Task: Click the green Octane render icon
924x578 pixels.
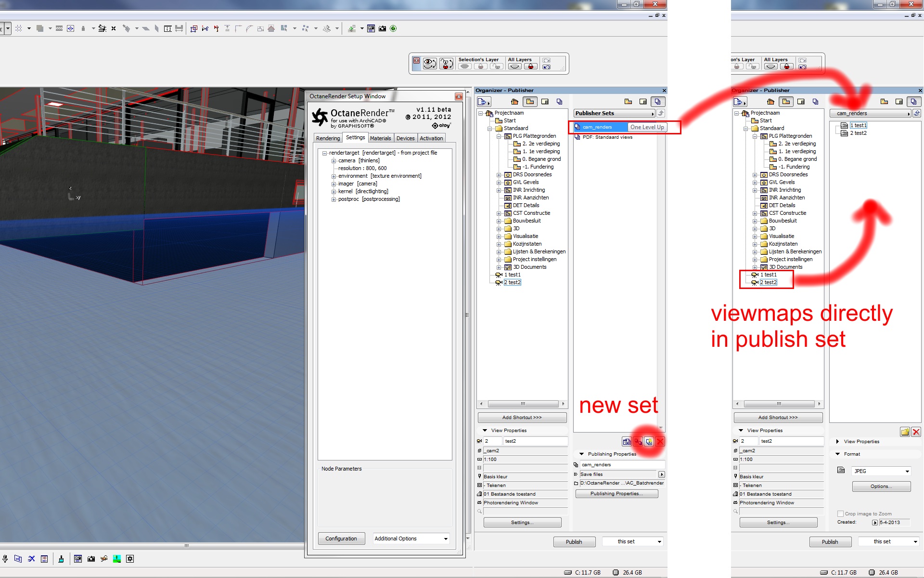Action: 393,28
